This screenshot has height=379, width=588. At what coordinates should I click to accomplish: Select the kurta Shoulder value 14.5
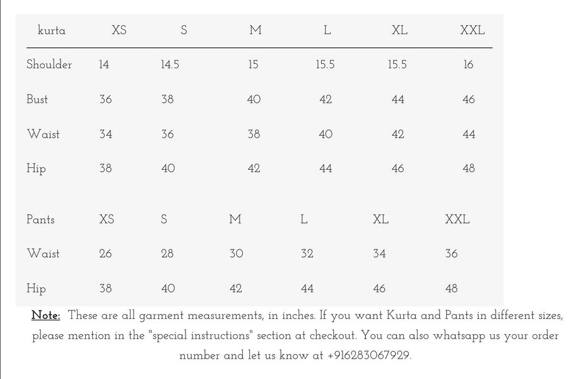click(170, 64)
